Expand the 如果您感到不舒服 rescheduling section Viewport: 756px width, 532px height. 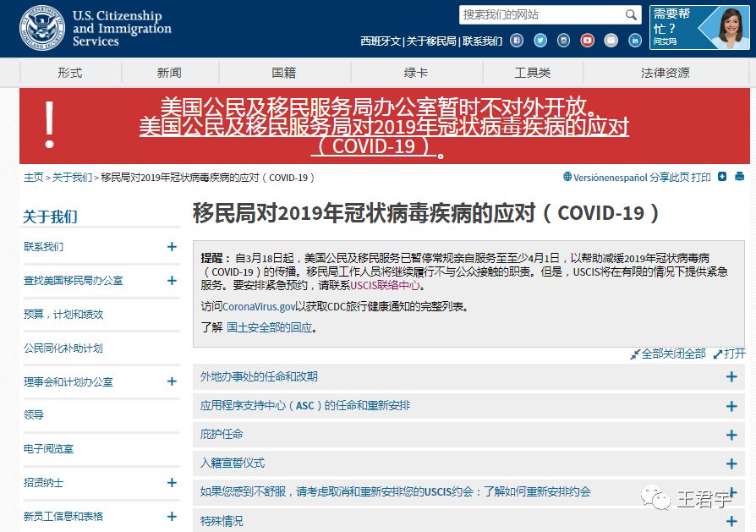tap(468, 492)
